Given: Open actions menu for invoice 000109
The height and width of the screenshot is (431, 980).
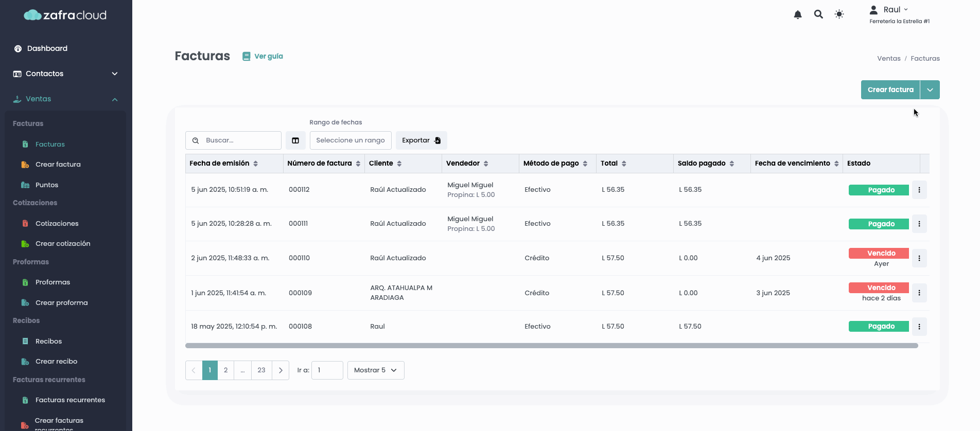Looking at the screenshot, I should tap(919, 293).
